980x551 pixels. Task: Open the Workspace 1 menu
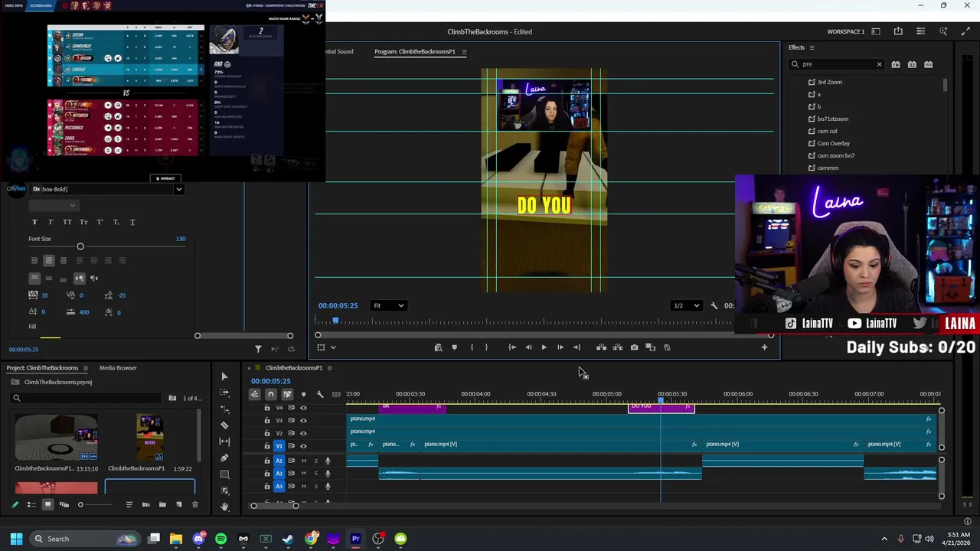coord(845,31)
